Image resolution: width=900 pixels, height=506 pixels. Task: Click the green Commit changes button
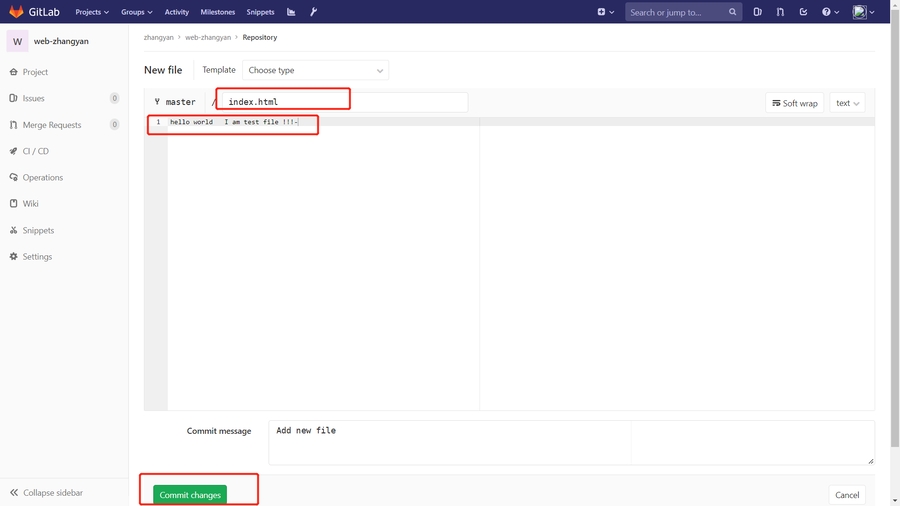point(190,495)
